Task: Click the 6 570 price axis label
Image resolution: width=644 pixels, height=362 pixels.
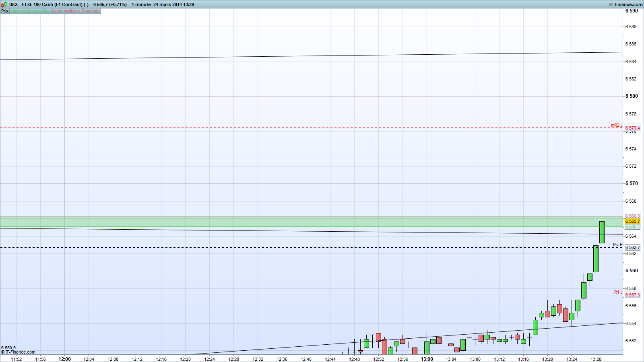Action: click(x=632, y=183)
